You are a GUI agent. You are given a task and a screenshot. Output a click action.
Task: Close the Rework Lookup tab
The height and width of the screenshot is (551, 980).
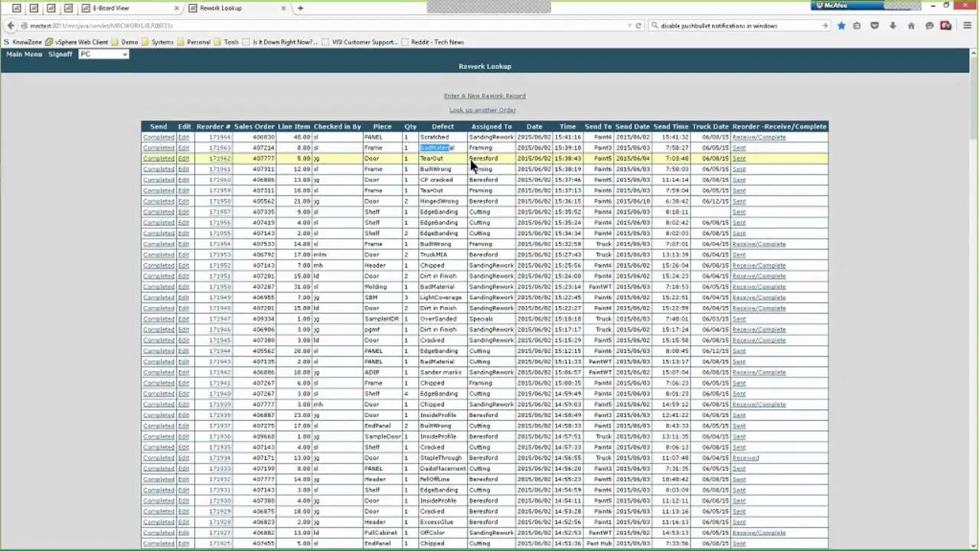(284, 8)
